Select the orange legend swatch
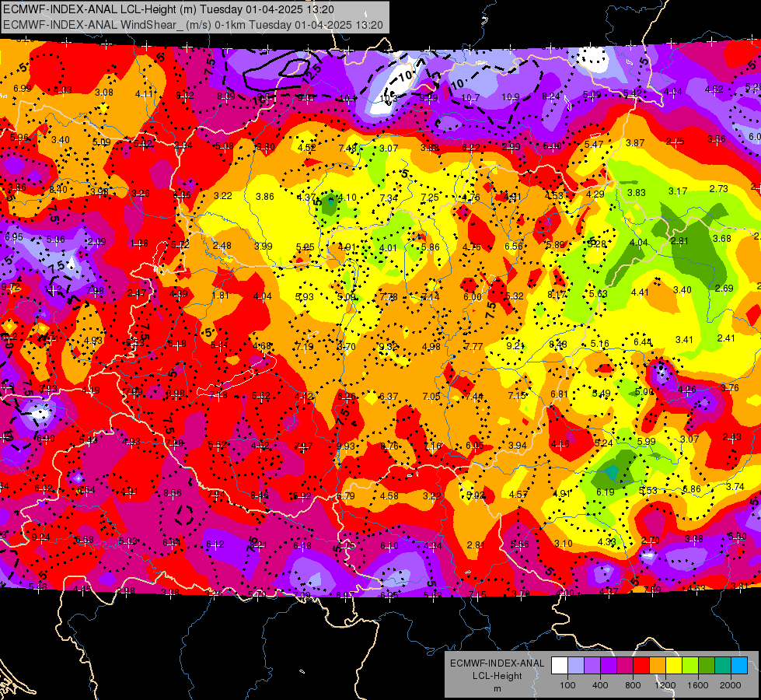The height and width of the screenshot is (700, 761). [x=658, y=666]
